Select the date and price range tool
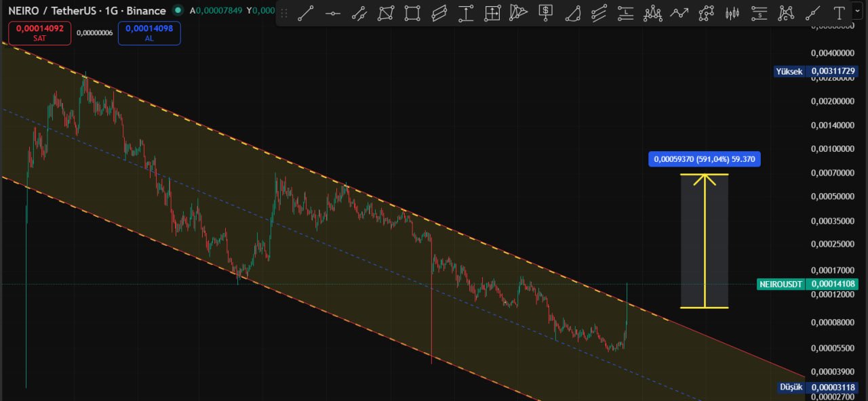Image resolution: width=868 pixels, height=401 pixels. click(x=492, y=13)
